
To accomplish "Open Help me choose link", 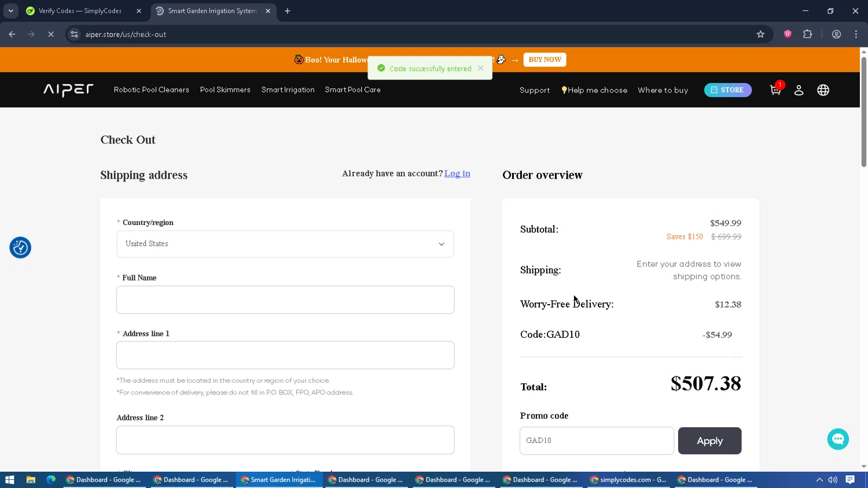I will [594, 90].
